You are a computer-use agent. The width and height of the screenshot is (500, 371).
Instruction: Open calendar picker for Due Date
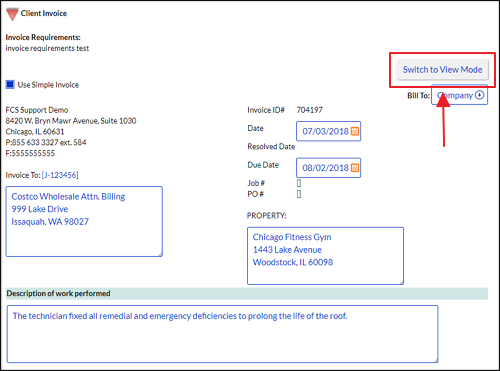click(355, 168)
